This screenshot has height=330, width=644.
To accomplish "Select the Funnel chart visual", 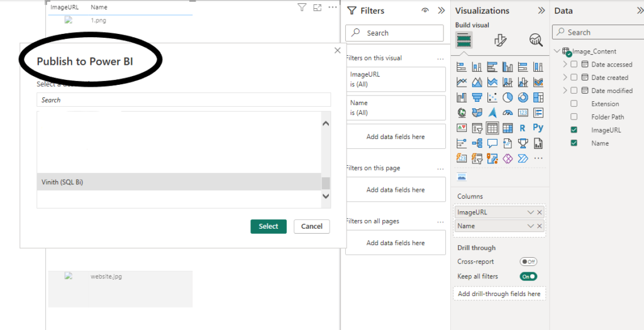I will (x=477, y=97).
